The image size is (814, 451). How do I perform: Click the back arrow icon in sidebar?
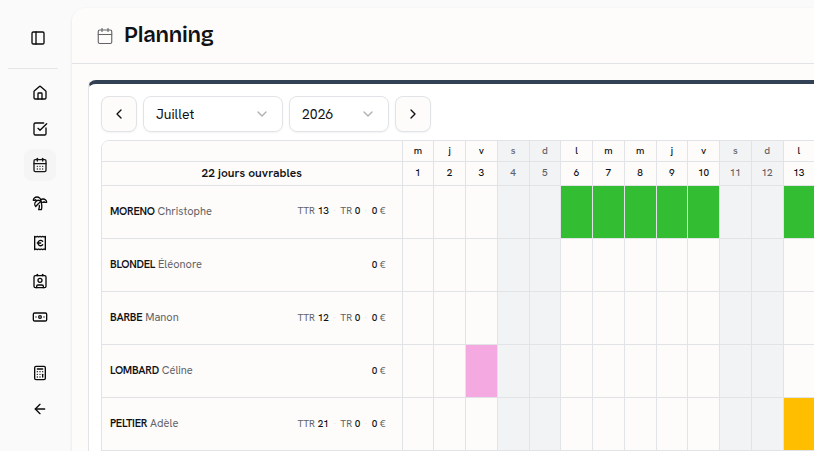(x=40, y=409)
